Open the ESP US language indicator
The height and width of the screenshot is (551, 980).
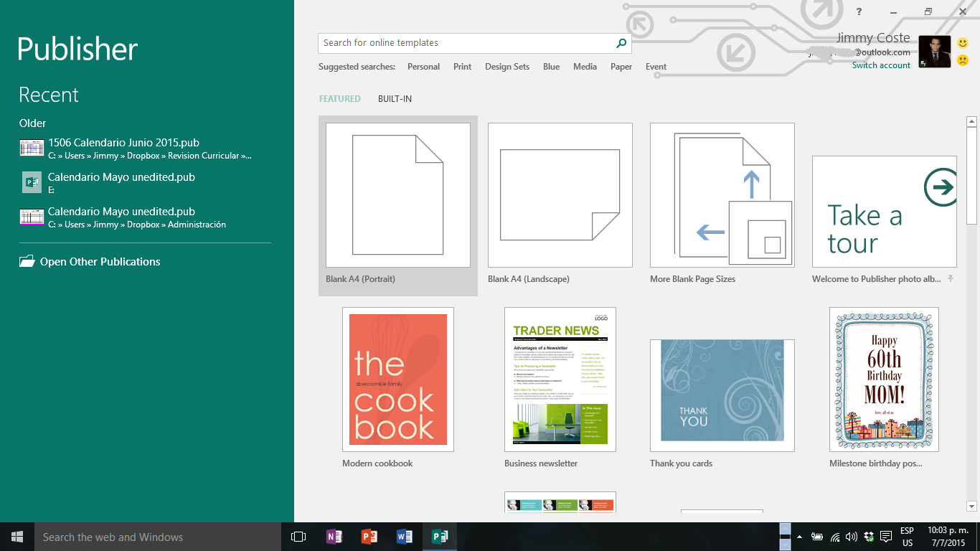[x=908, y=537]
